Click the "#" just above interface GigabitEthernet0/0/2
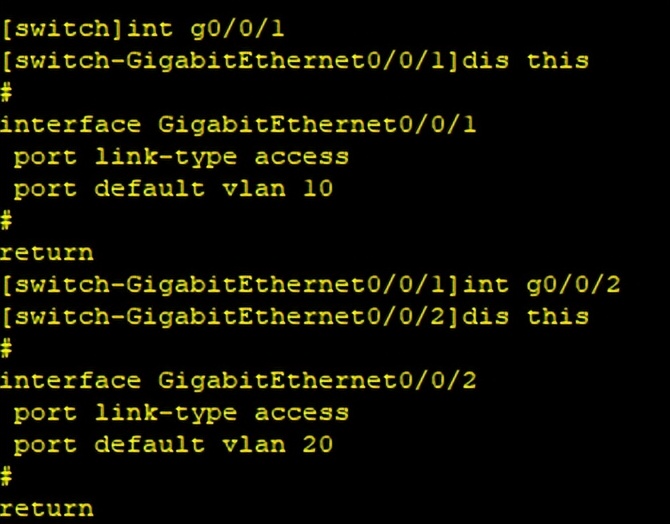Screen dimensions: 670x524 click(x=6, y=349)
